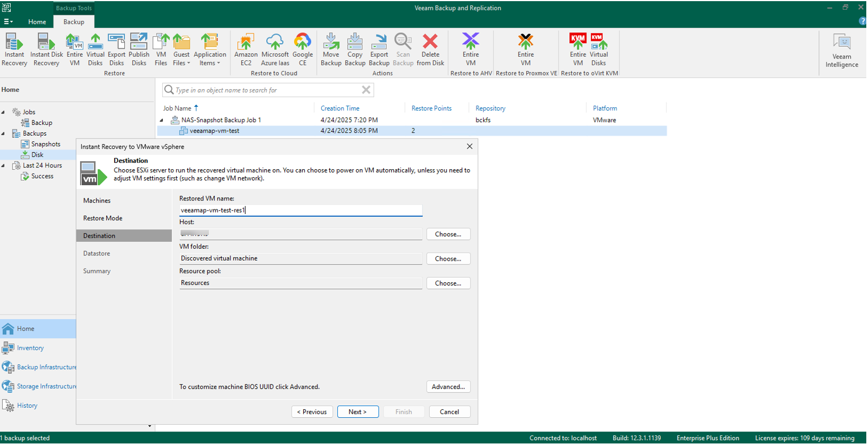Click Instant Disk Recovery icon

click(x=47, y=50)
